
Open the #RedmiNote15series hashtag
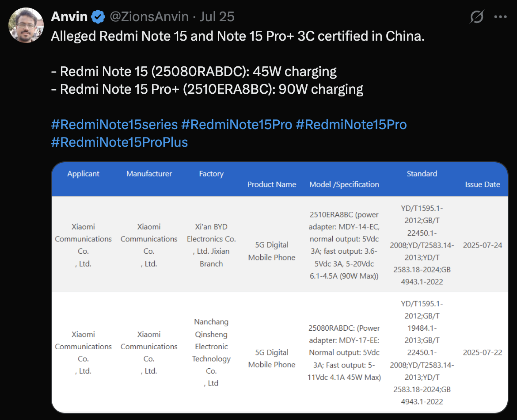pyautogui.click(x=114, y=124)
